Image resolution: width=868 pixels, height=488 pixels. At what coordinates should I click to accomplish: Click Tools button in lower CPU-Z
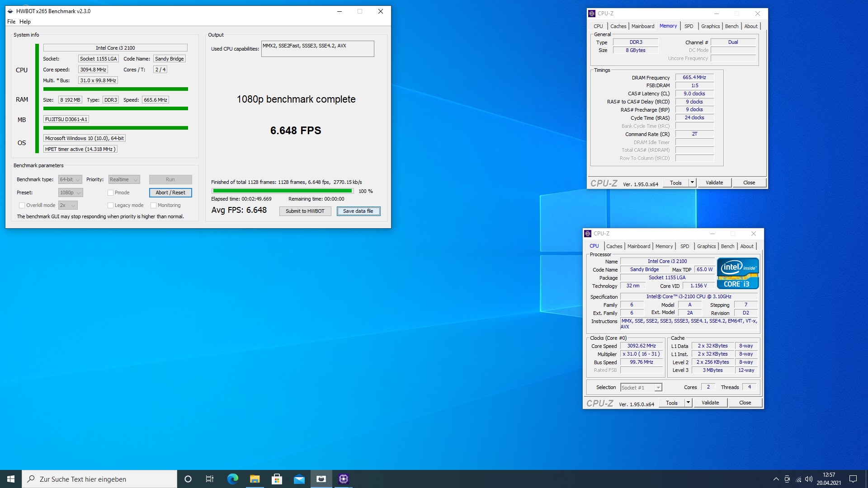point(672,403)
